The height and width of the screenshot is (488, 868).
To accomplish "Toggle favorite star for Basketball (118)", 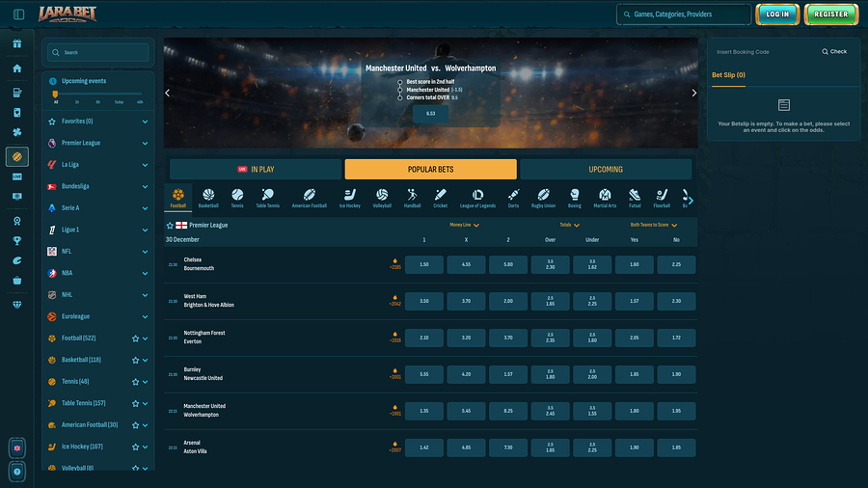I will (135, 360).
